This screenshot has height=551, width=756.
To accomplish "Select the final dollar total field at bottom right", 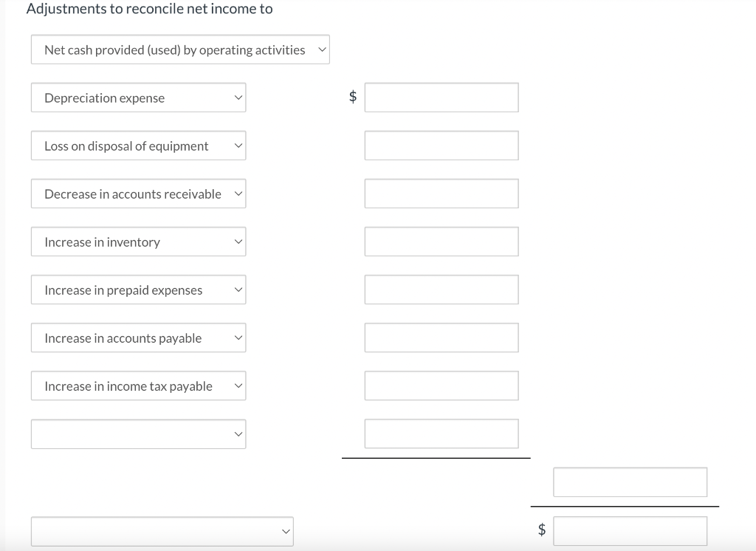I will point(630,530).
